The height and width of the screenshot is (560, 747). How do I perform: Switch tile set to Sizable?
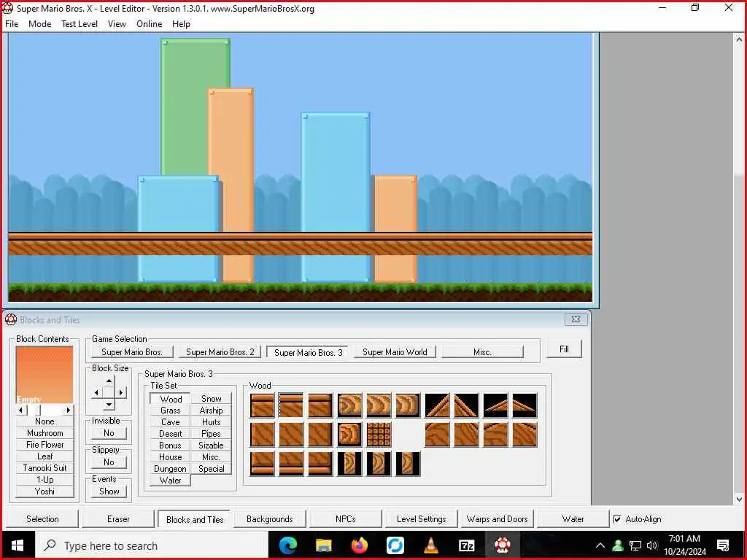211,446
